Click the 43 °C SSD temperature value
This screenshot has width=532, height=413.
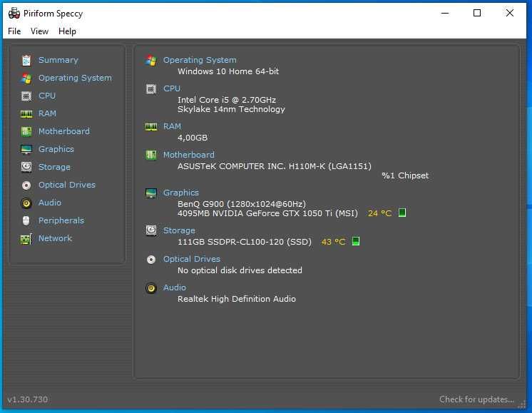pos(333,242)
